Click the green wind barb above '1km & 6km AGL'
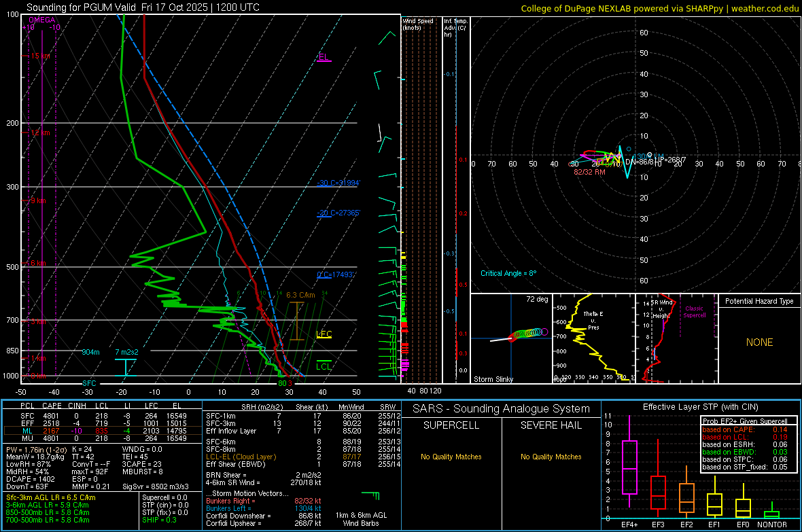Image resolution: width=802 pixels, height=532 pixels. 371,495
